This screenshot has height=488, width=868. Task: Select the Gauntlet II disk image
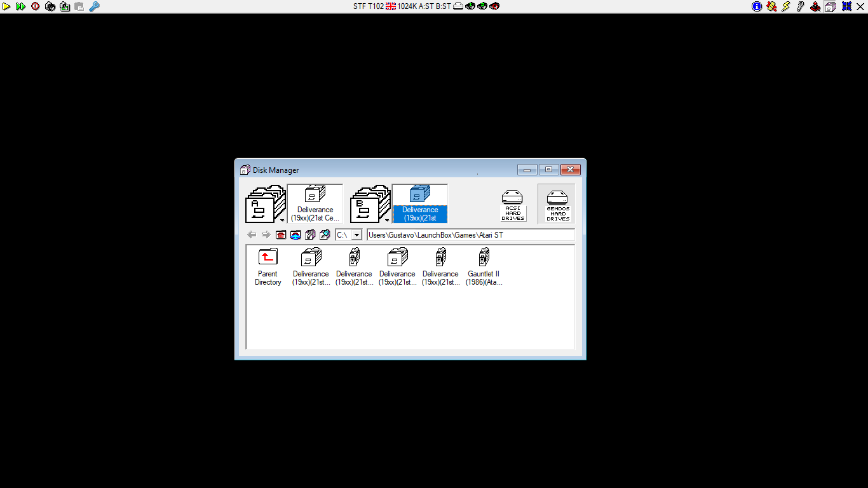[484, 267]
